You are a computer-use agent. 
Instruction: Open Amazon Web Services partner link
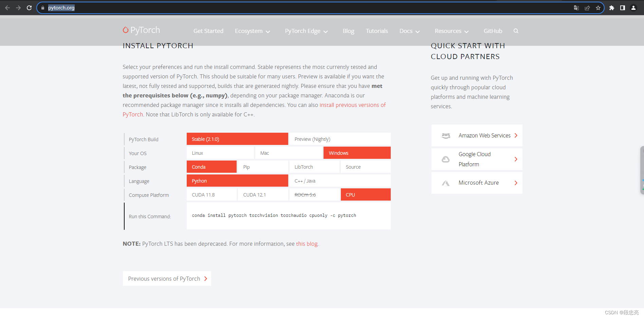(477, 135)
